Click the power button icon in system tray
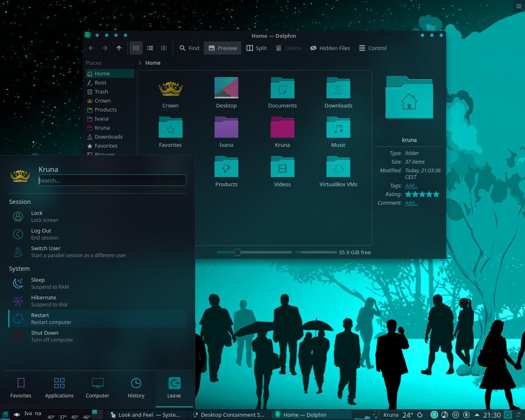 tap(508, 415)
